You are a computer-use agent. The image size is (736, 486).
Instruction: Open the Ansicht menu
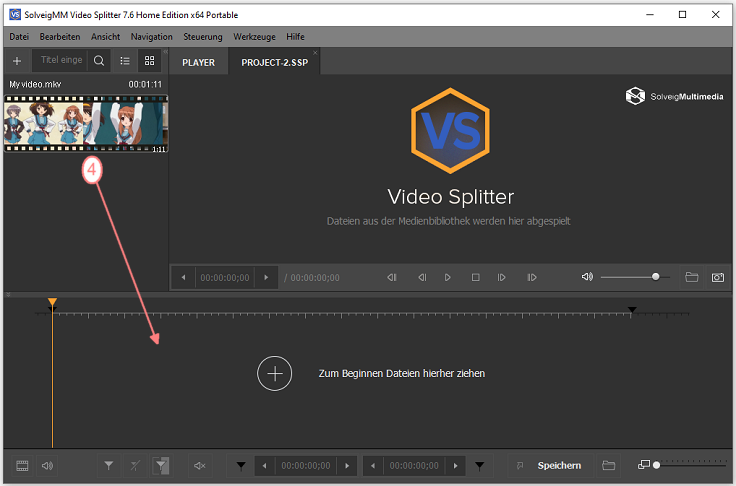[106, 37]
